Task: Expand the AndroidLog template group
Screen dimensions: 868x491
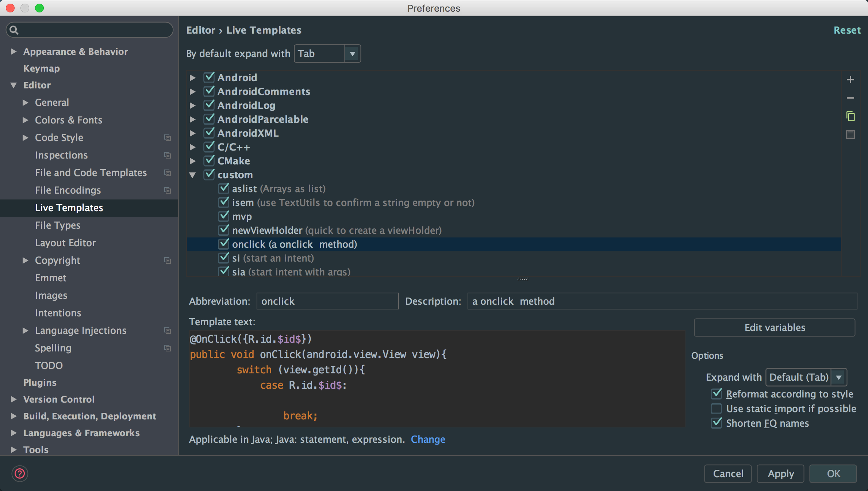Action: click(x=193, y=106)
